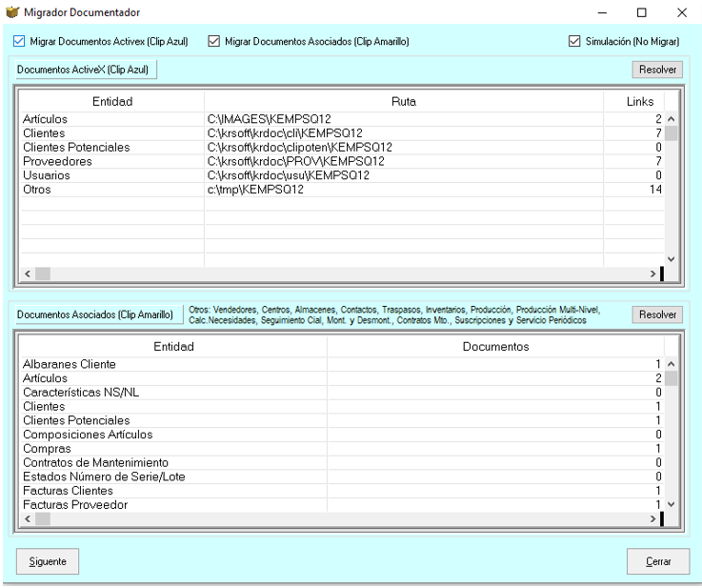This screenshot has width=702, height=588.
Task: Click vertical scrollbar thumb in ActiveX table
Action: 671,133
